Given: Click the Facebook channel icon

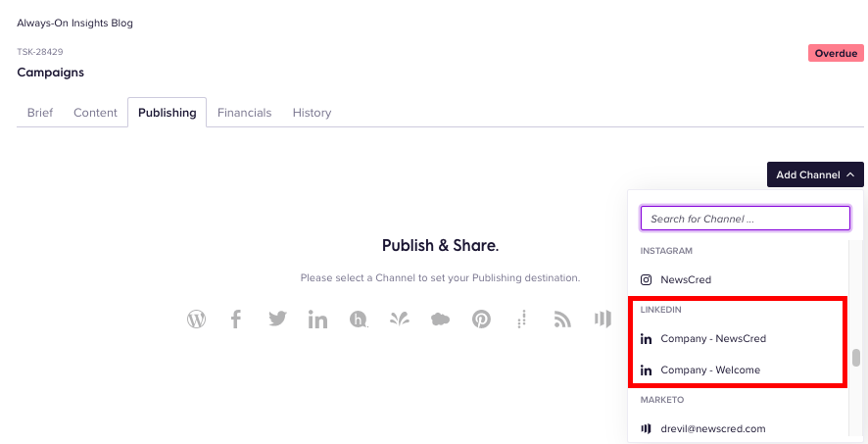Looking at the screenshot, I should (236, 320).
